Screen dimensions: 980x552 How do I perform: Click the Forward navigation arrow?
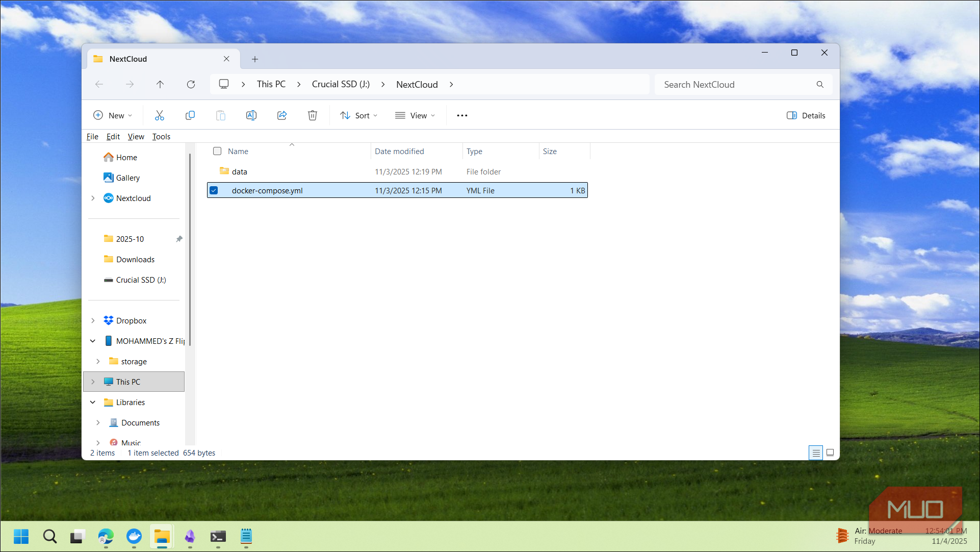[x=130, y=85]
